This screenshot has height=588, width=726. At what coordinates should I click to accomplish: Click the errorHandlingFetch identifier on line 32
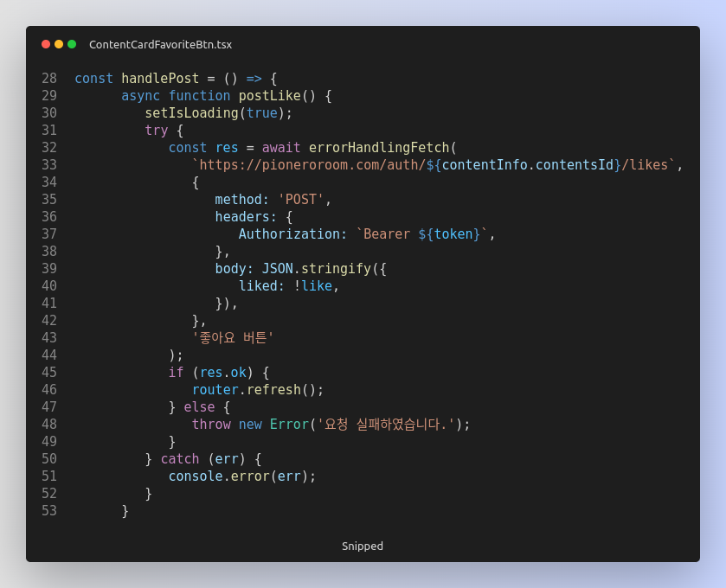coord(381,147)
